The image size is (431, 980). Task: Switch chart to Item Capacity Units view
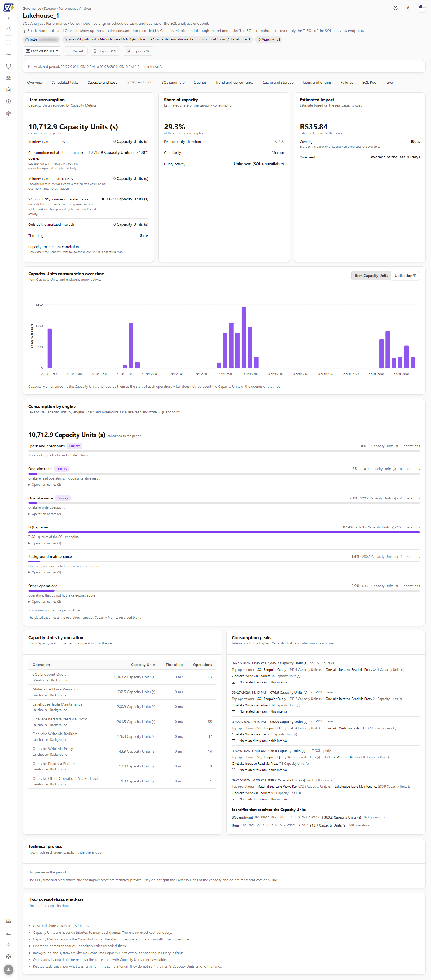click(x=371, y=276)
